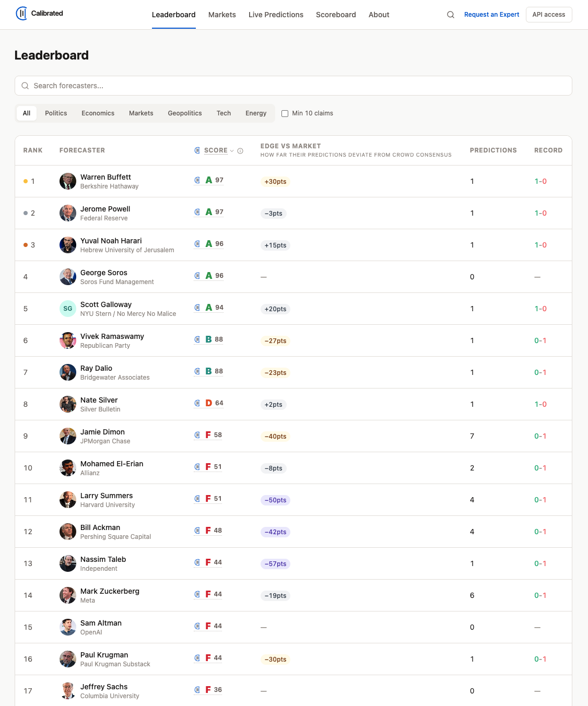Sort by the Score column dropdown arrow
This screenshot has height=706, width=588.
232,151
